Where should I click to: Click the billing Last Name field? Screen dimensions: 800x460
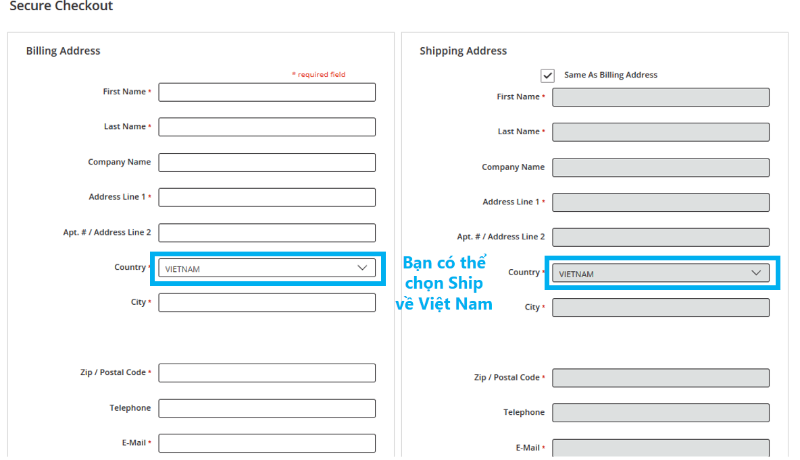(x=267, y=127)
